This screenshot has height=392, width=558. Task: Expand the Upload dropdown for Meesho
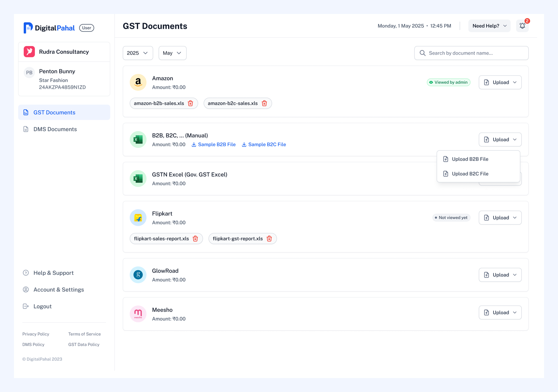click(x=500, y=312)
